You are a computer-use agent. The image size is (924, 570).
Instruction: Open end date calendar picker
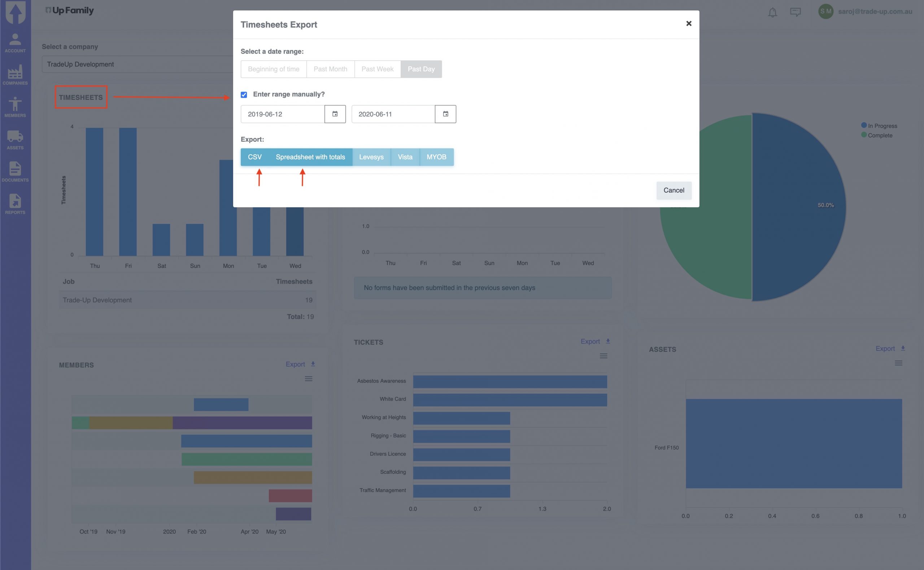point(445,114)
